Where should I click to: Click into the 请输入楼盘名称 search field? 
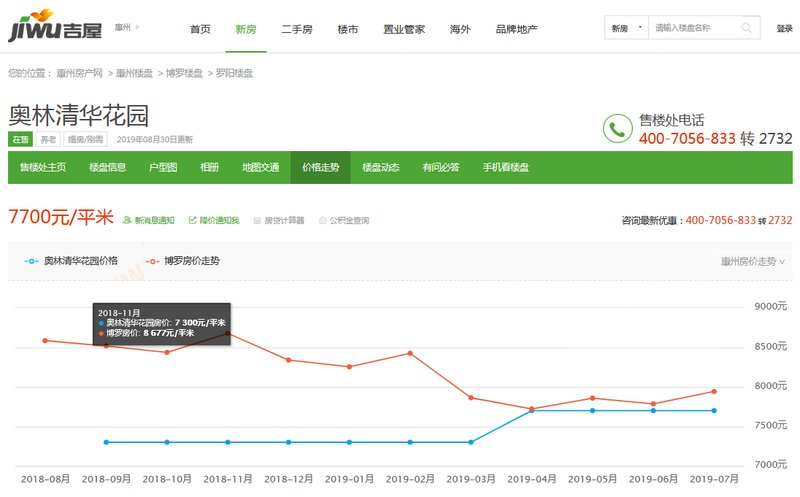coord(694,28)
